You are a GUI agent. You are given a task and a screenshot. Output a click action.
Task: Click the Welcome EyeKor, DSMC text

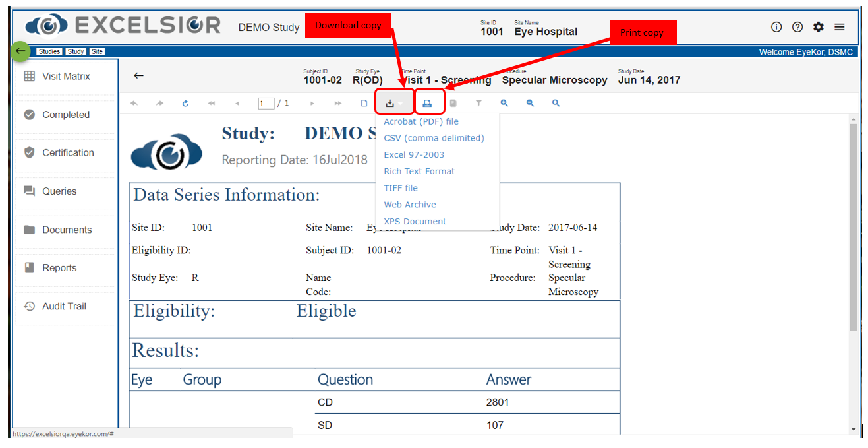(805, 52)
